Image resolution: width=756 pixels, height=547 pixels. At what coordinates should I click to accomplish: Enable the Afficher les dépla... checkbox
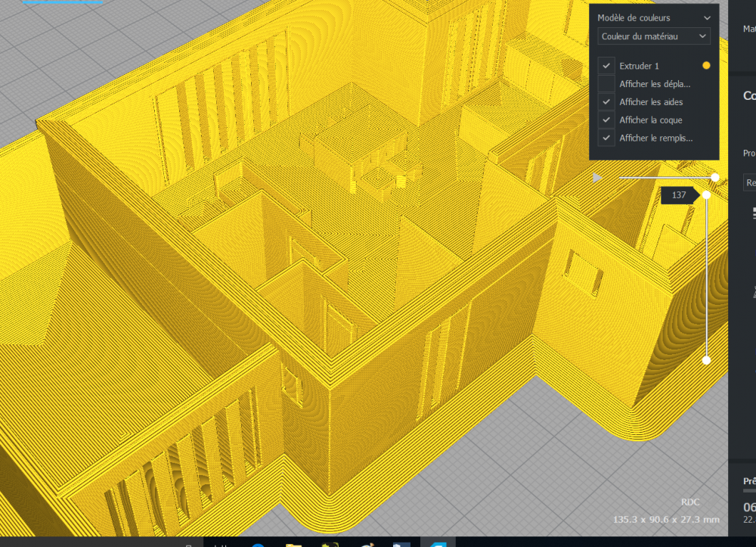point(606,84)
